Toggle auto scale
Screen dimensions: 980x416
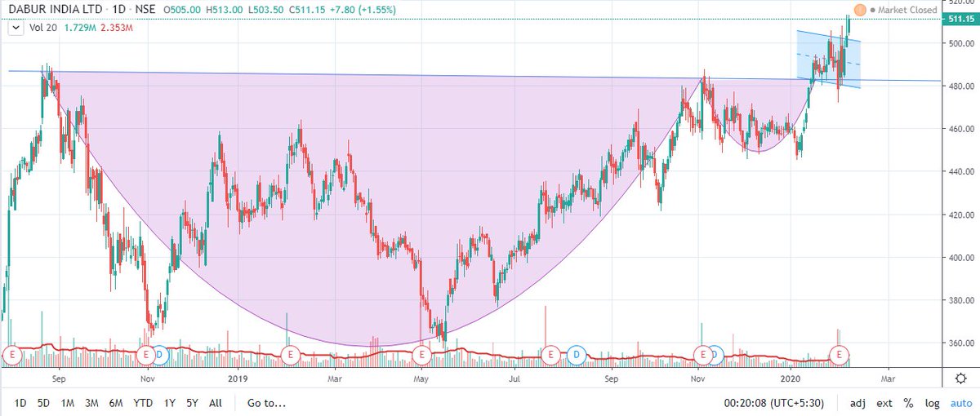pyautogui.click(x=960, y=403)
